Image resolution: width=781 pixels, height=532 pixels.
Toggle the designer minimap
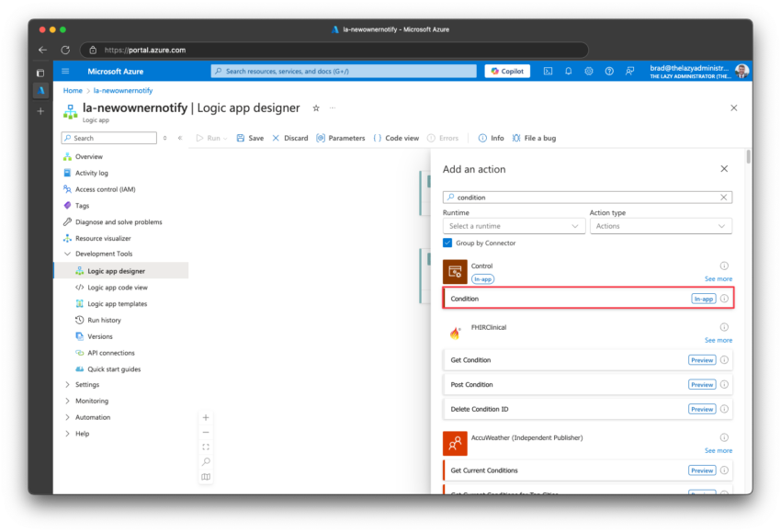coord(206,477)
